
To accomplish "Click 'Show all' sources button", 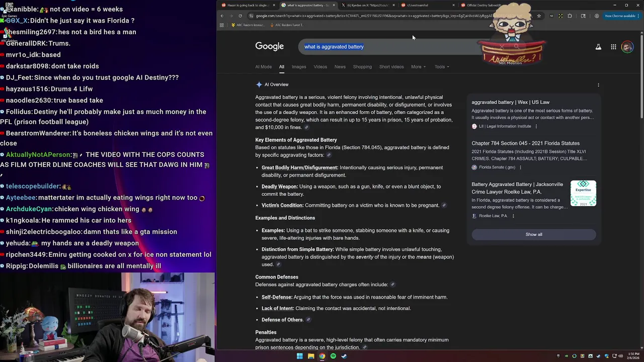I will pyautogui.click(x=534, y=234).
